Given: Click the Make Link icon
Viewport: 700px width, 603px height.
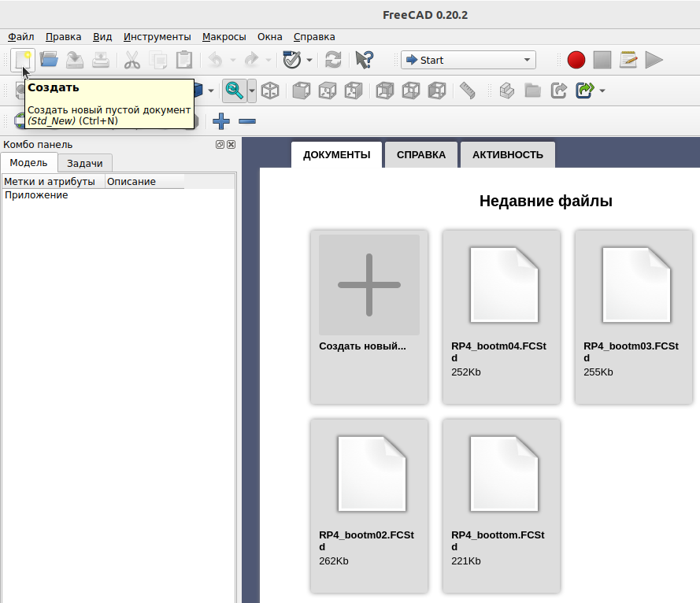Looking at the screenshot, I should [x=559, y=91].
